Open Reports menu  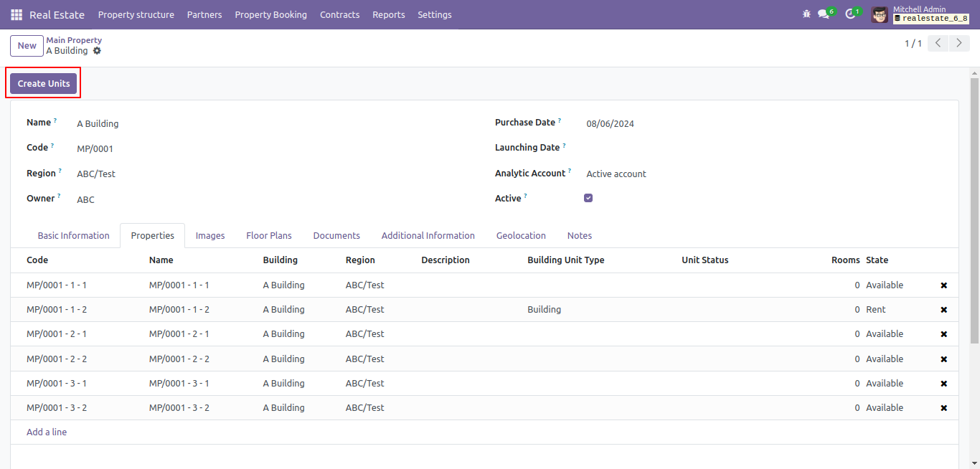click(389, 14)
